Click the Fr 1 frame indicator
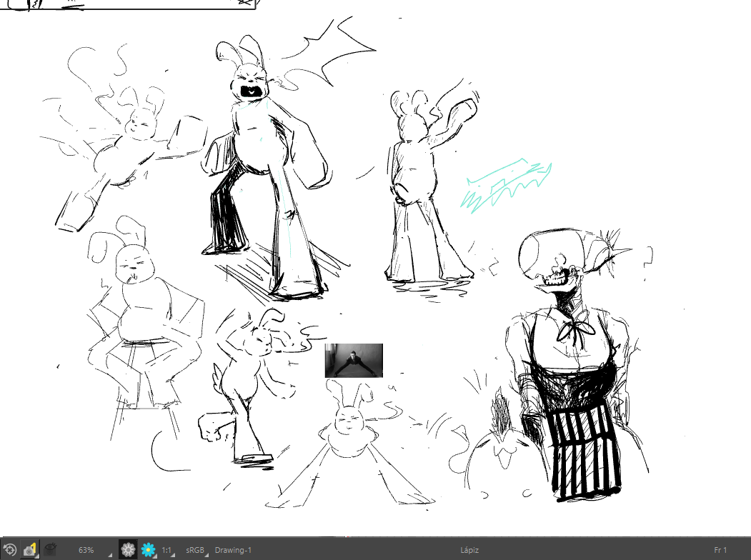This screenshot has height=560, width=751. click(720, 550)
